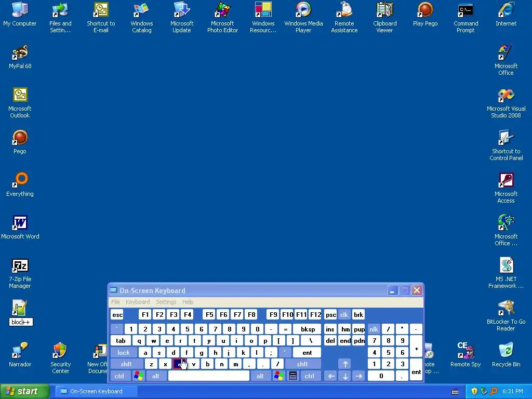Select the Play Pego desktop icon
This screenshot has height=399, width=532.
(x=425, y=14)
